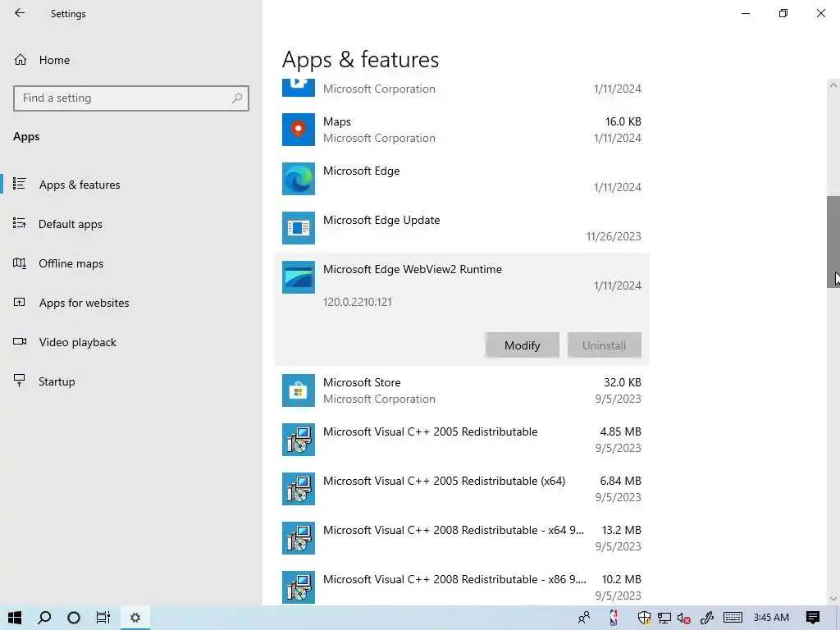This screenshot has height=630, width=840.
Task: Click the scrollbar up arrow
Action: click(833, 85)
